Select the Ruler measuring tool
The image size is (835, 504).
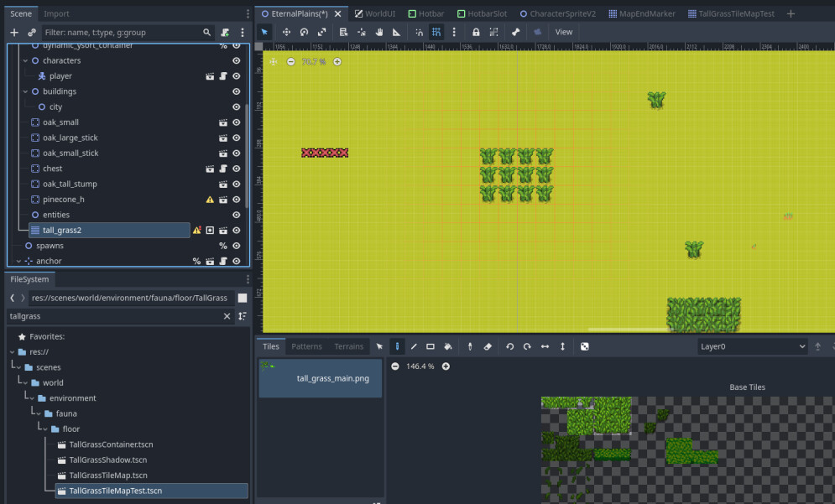click(x=397, y=32)
